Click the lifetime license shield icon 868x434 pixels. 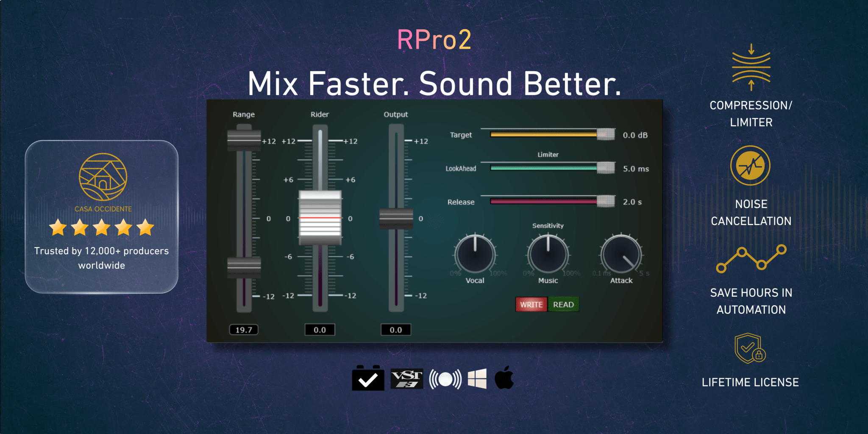(x=750, y=348)
